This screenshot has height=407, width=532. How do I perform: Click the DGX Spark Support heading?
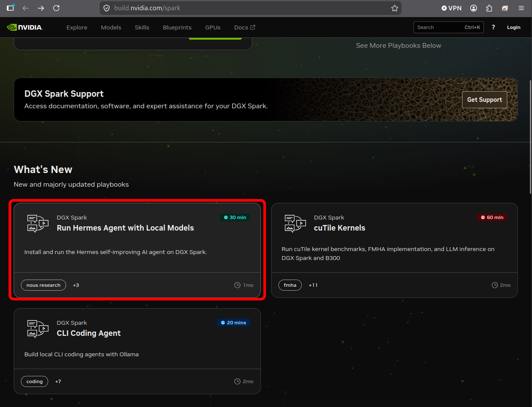coord(64,94)
